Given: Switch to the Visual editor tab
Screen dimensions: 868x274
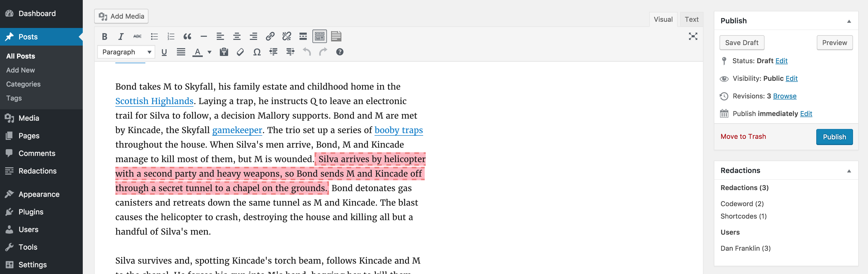Looking at the screenshot, I should tap(663, 20).
